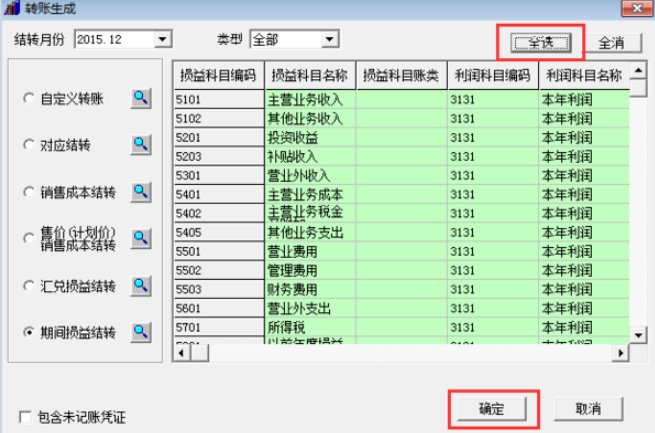Confirm with the 确定 button

[x=492, y=409]
